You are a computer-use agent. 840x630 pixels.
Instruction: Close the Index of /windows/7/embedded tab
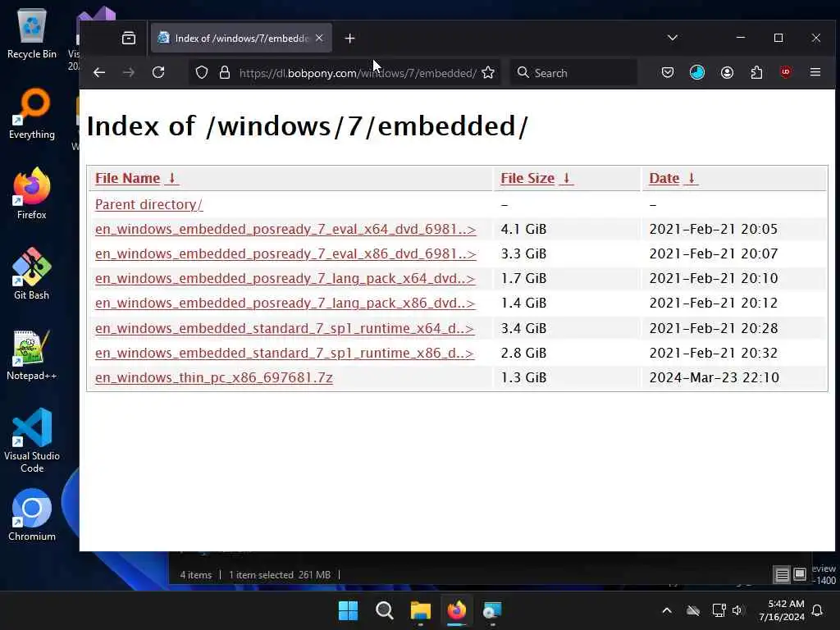point(319,38)
